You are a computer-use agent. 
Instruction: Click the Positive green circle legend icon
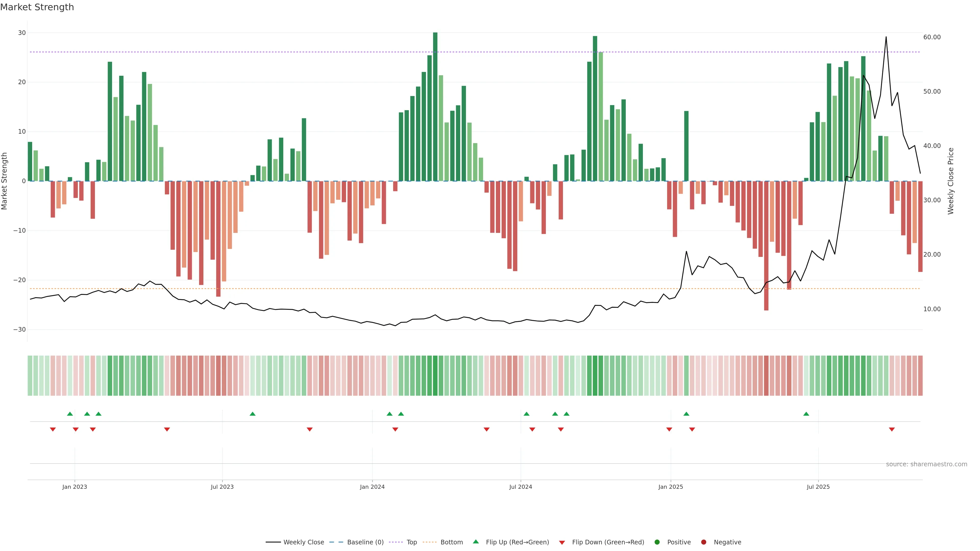coord(657,542)
